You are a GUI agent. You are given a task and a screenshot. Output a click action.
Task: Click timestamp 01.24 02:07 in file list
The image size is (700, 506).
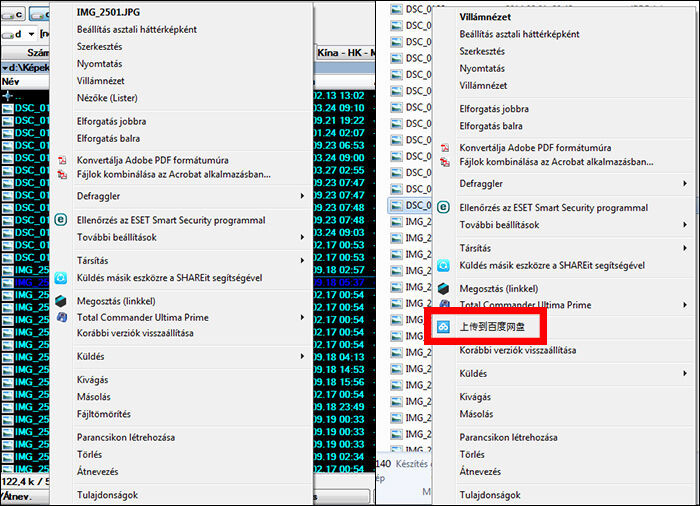339,133
